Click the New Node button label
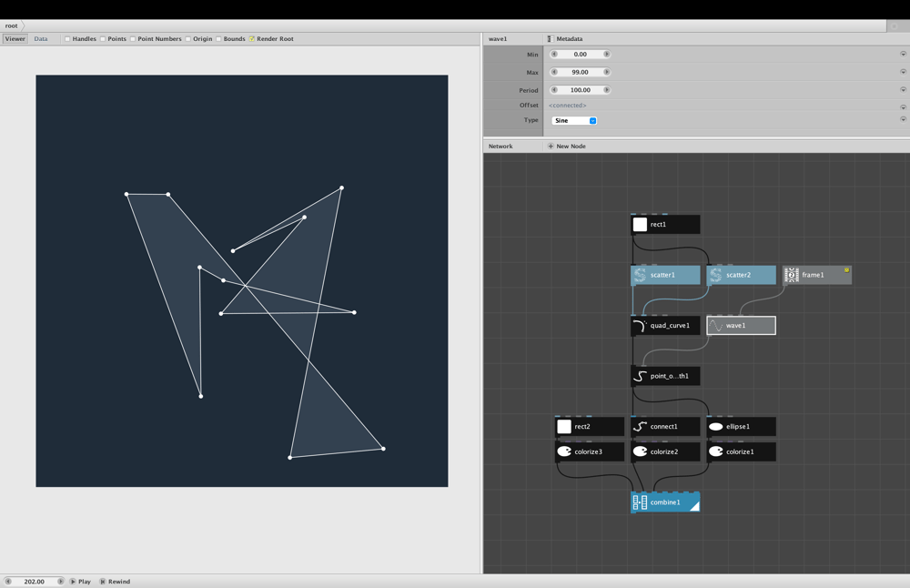910x588 pixels. (571, 147)
